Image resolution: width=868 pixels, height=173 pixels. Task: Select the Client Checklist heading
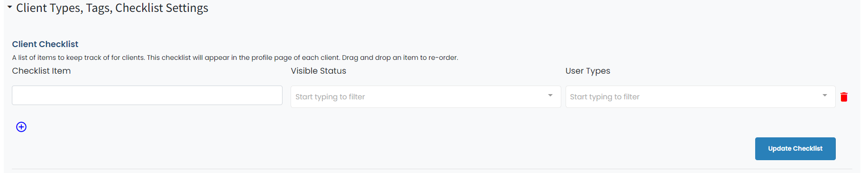tap(45, 44)
